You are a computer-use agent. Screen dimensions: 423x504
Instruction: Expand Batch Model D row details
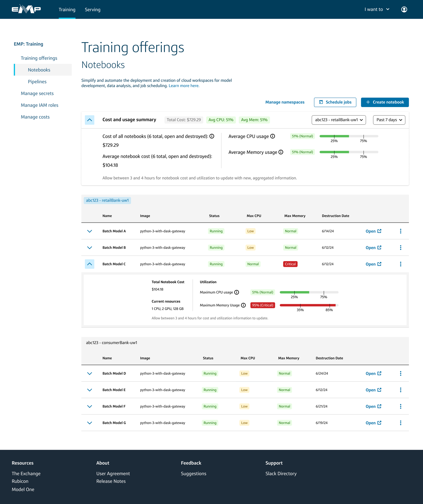[x=90, y=373]
